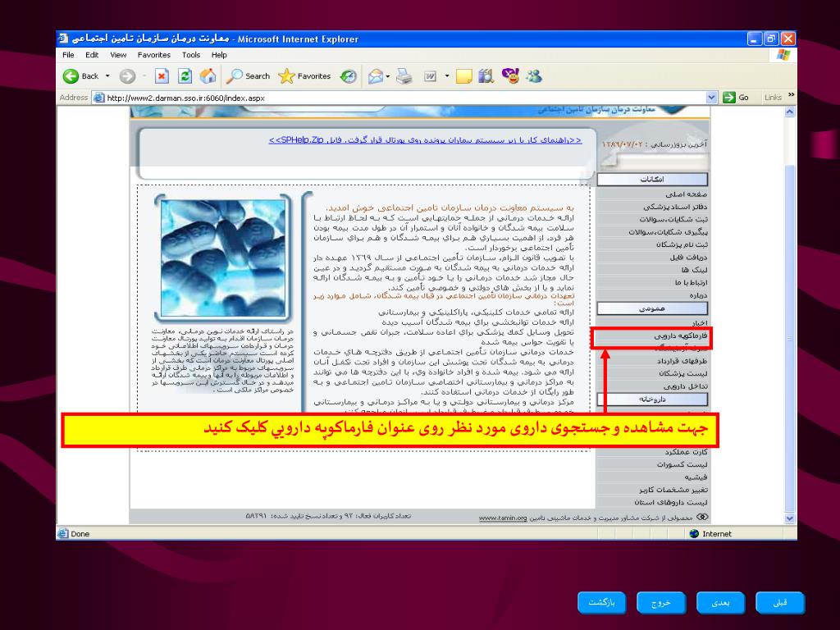
Task: Click the green Go button
Action: (736, 98)
